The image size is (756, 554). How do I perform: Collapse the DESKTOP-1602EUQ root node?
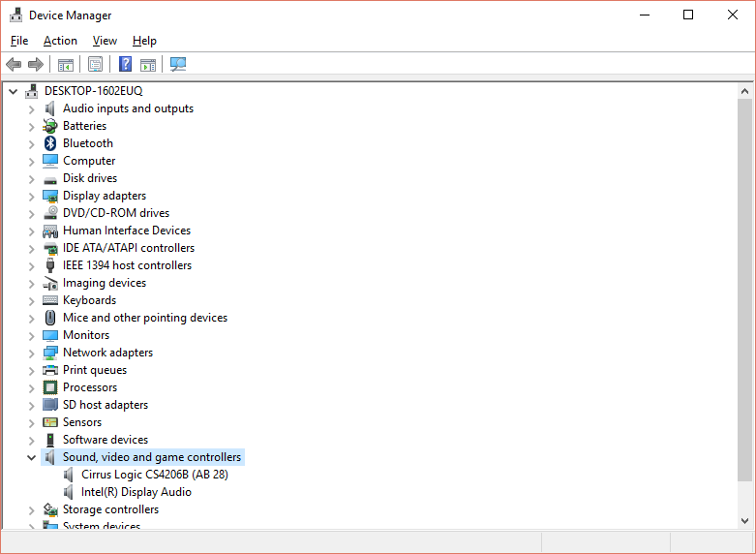[x=13, y=91]
